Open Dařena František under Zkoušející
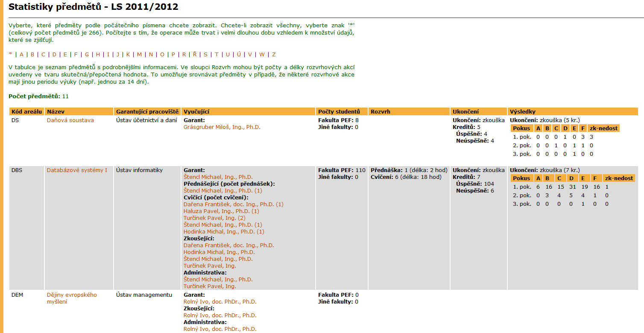 [x=228, y=245]
